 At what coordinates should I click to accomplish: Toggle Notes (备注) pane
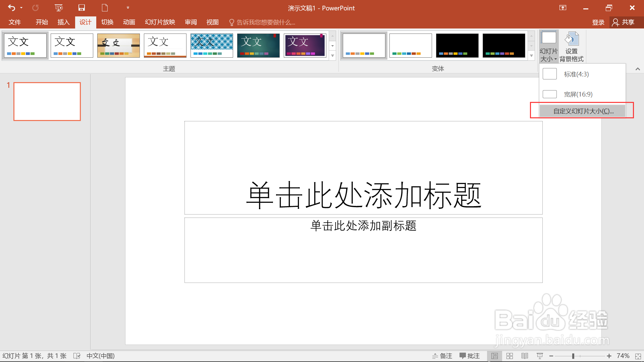pos(442,356)
